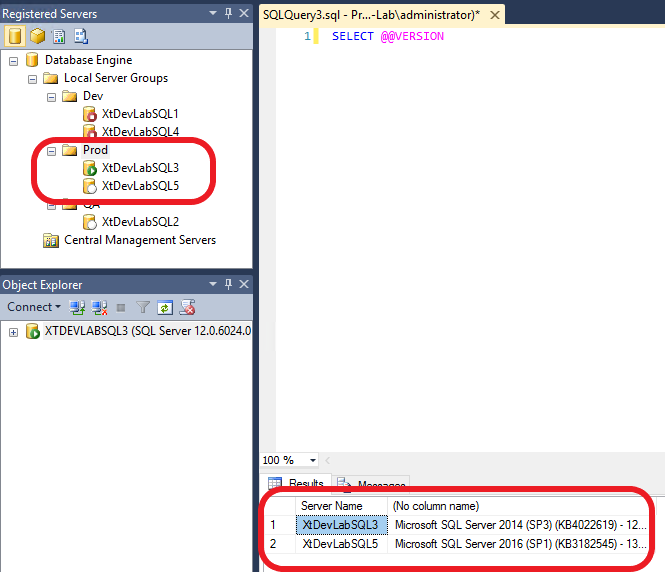Collapse the Database Engine node
Screen dimensions: 665x572
[14, 61]
